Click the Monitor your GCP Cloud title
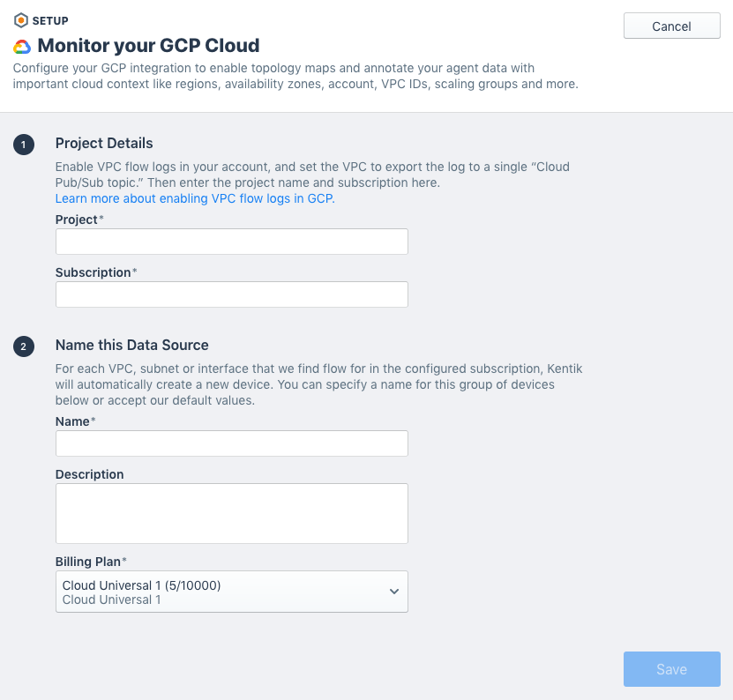Viewport: 733px width, 700px height. pyautogui.click(x=146, y=45)
